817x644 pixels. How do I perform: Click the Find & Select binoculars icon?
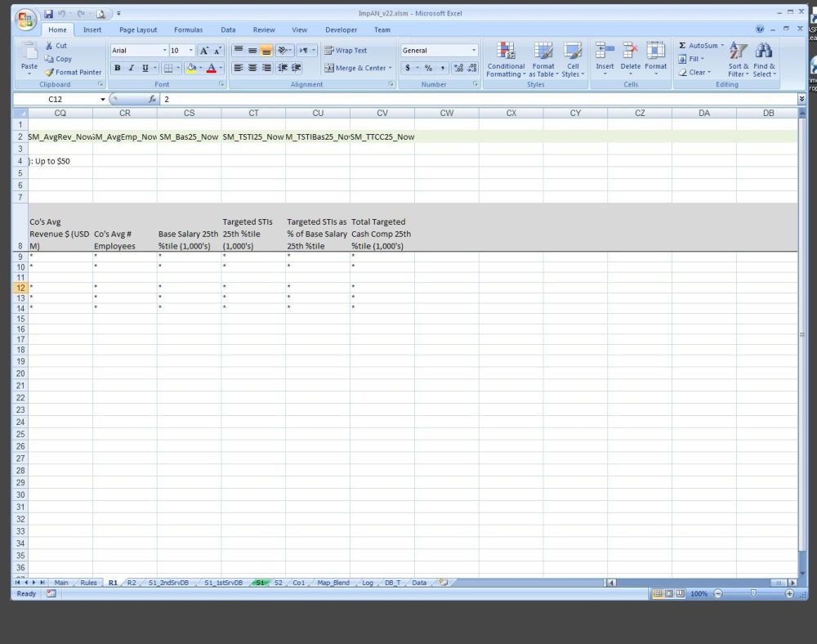click(764, 51)
